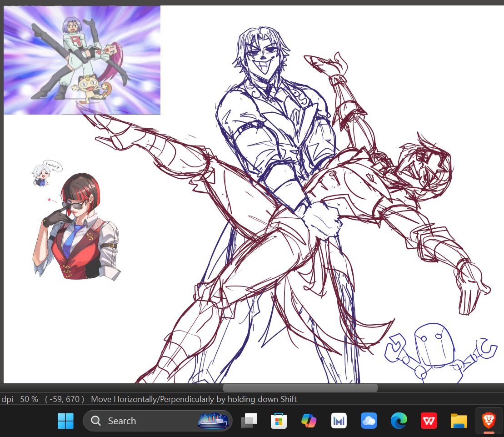Open the IM app taskbar icon
The height and width of the screenshot is (437, 504).
point(339,421)
